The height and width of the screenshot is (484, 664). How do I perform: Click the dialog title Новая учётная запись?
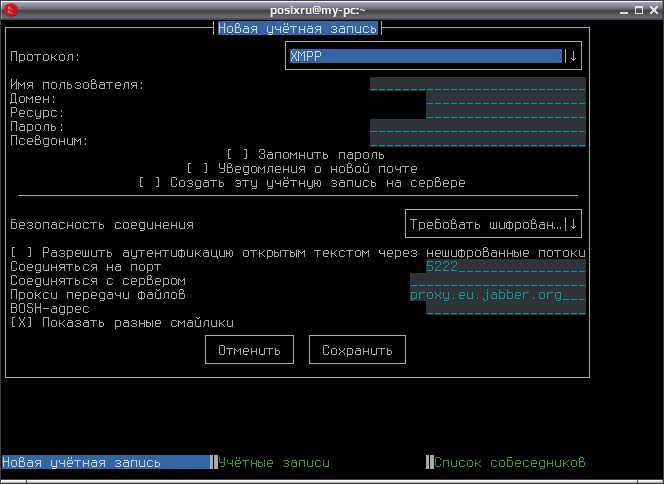[297, 28]
